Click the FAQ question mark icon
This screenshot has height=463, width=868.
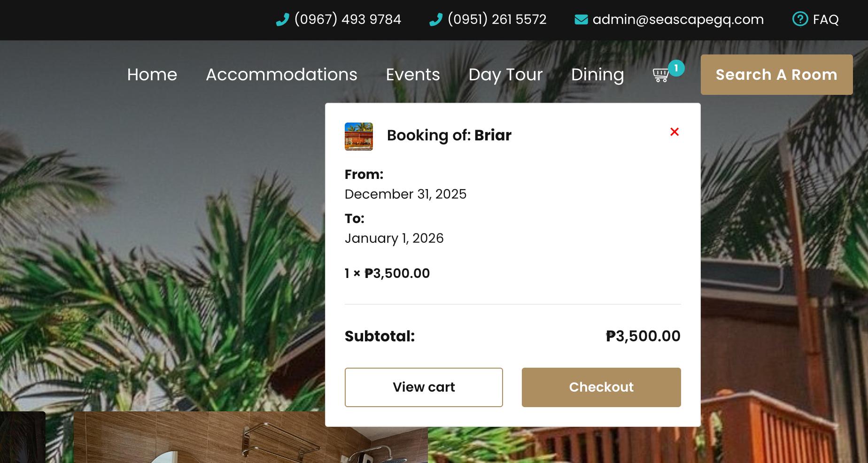800,19
